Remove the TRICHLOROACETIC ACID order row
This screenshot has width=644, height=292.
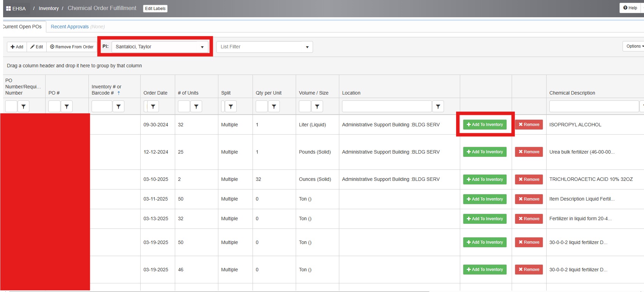tap(529, 179)
